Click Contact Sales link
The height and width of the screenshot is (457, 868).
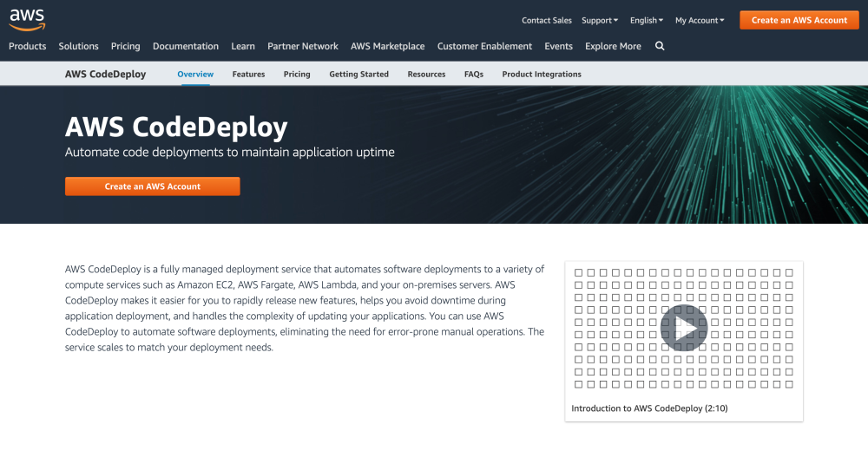[546, 21]
